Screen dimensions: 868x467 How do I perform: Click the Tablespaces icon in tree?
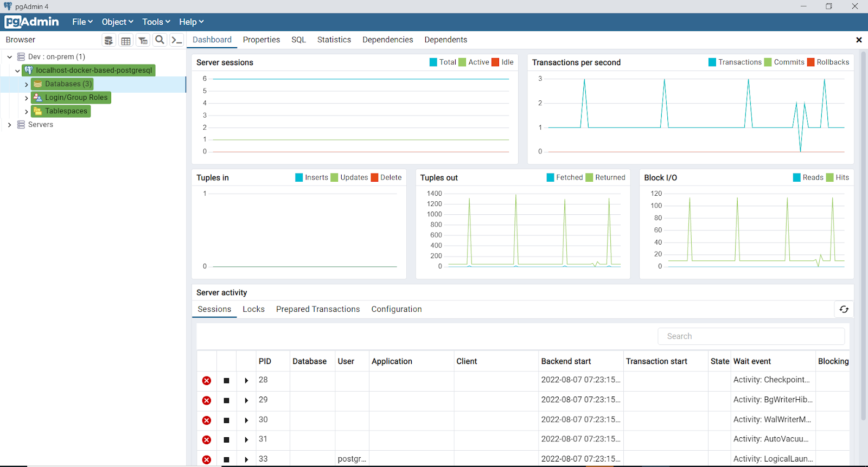(38, 111)
